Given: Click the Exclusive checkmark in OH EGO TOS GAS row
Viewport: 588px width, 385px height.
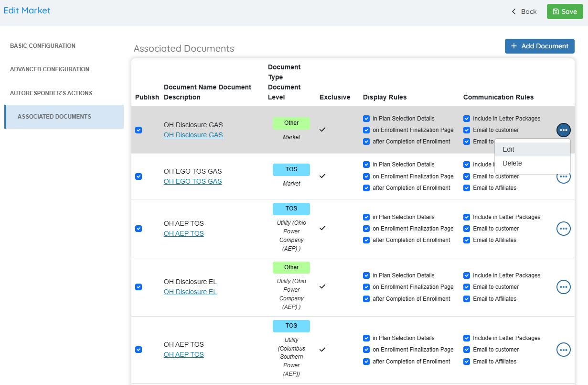Looking at the screenshot, I should (322, 176).
